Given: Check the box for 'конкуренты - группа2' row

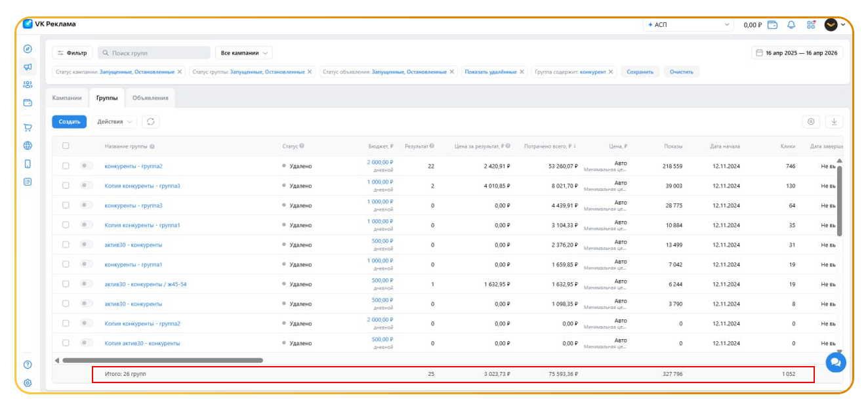Looking at the screenshot, I should click(66, 166).
